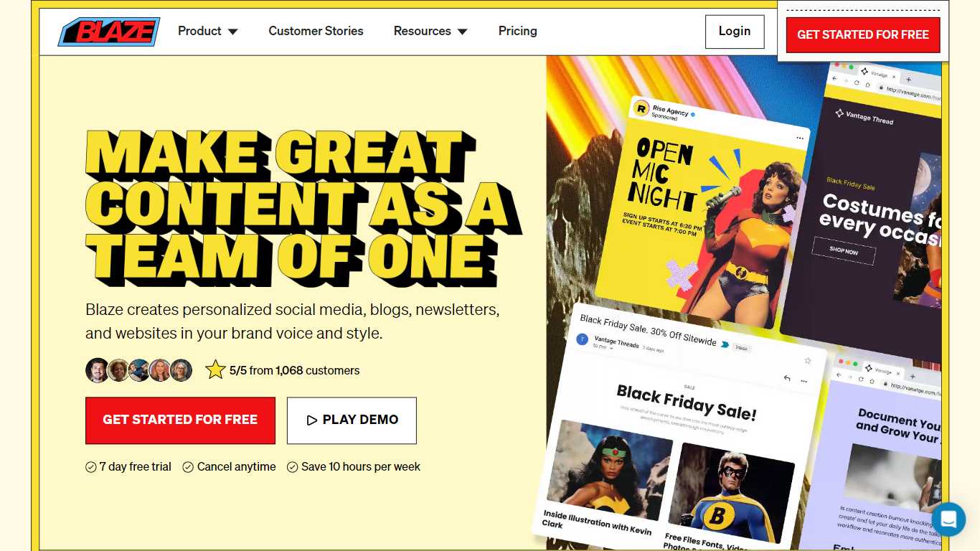980x551 pixels.
Task: Click the yellow star rating icon
Action: coord(215,370)
